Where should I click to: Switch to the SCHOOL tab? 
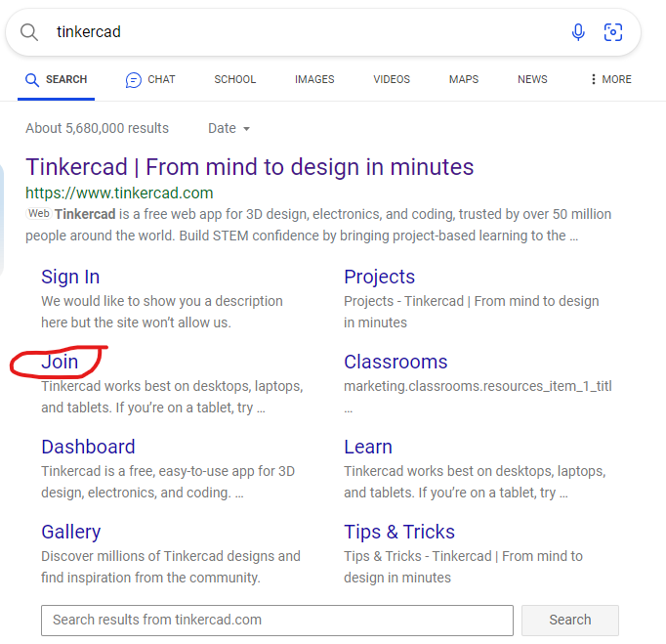pyautogui.click(x=235, y=79)
